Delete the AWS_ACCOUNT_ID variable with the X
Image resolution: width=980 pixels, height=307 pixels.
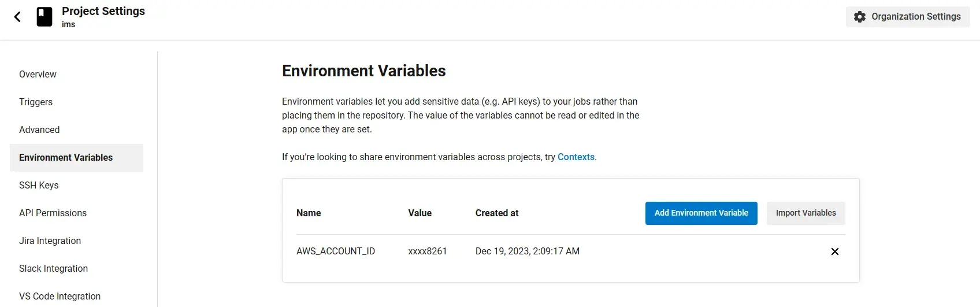[834, 251]
